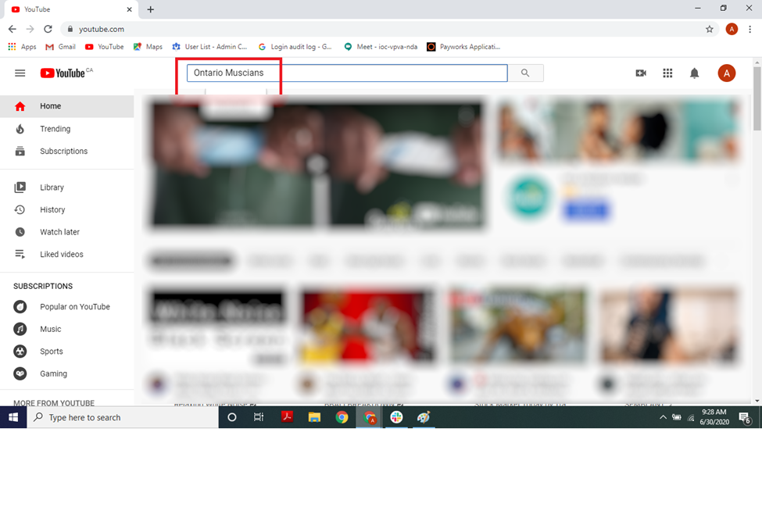Open the YouTube hamburger guide menu
Viewport: 762px width, 532px height.
click(20, 73)
